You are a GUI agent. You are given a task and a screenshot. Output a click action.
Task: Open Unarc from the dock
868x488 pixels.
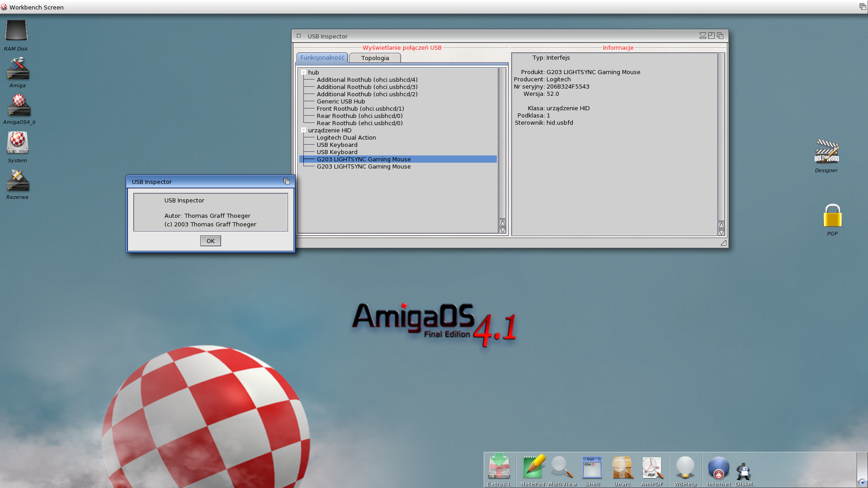(622, 467)
